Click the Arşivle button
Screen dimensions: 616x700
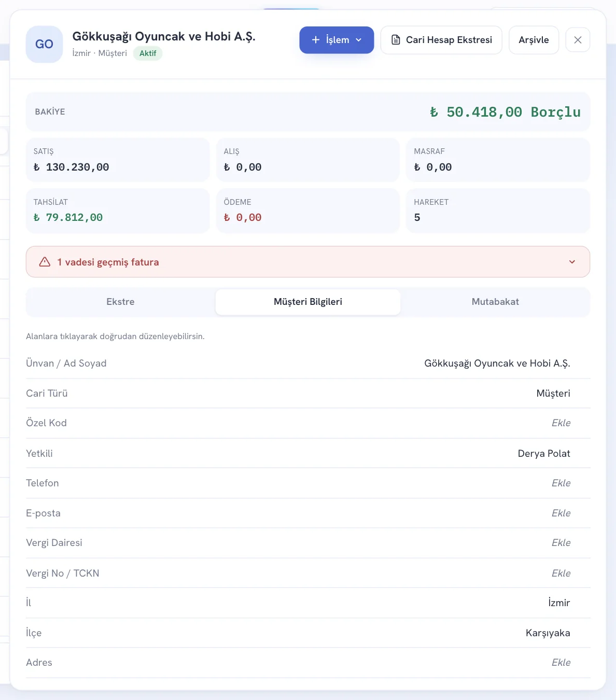point(534,40)
